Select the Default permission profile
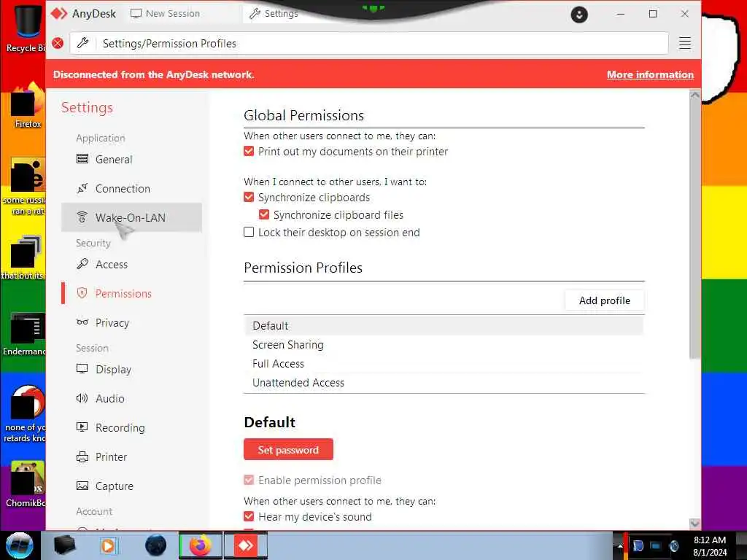Screen dimensions: 747x560 (444, 326)
